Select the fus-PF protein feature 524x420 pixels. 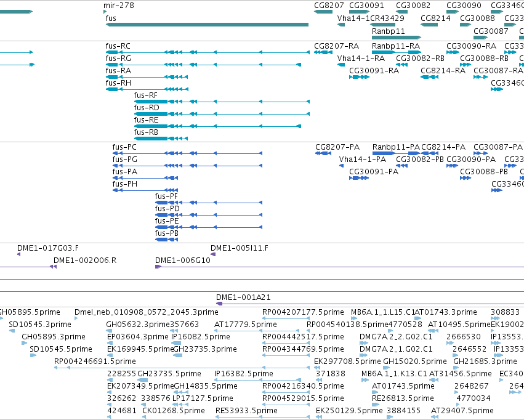click(209, 203)
